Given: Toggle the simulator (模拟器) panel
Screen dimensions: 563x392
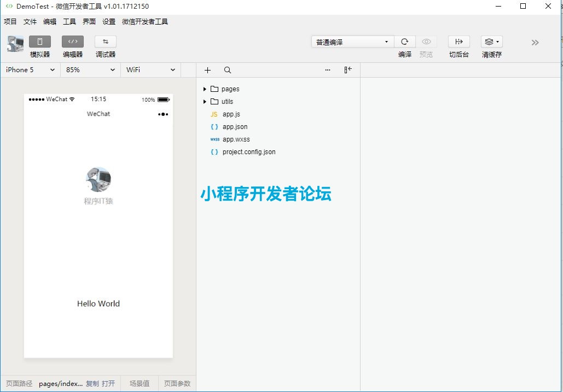Looking at the screenshot, I should [x=39, y=42].
